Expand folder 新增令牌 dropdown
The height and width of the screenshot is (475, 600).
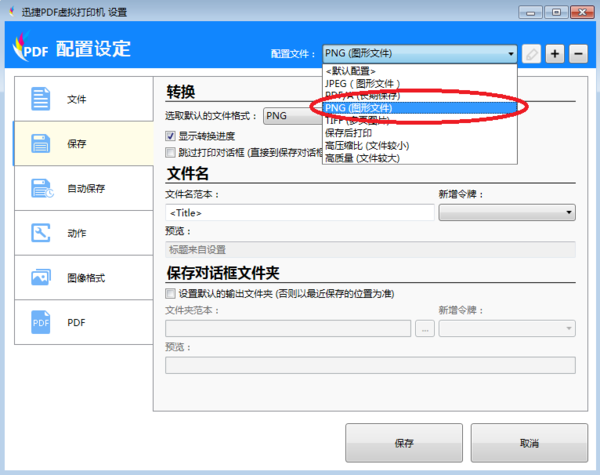[x=507, y=328]
